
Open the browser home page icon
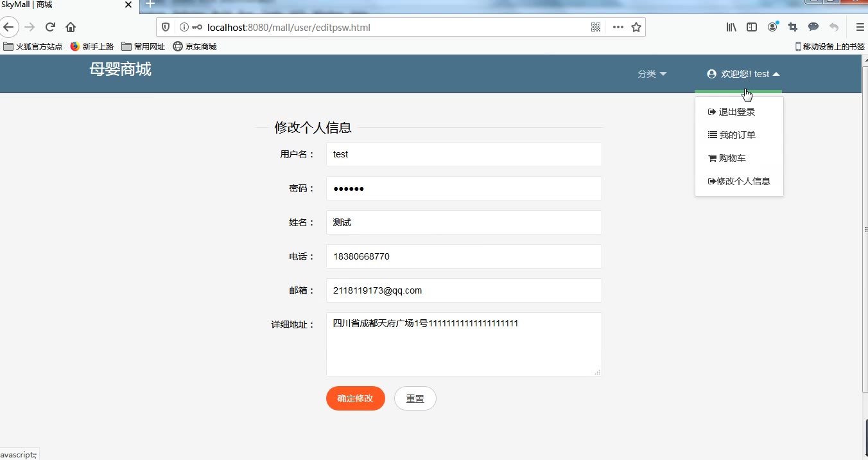pyautogui.click(x=71, y=27)
